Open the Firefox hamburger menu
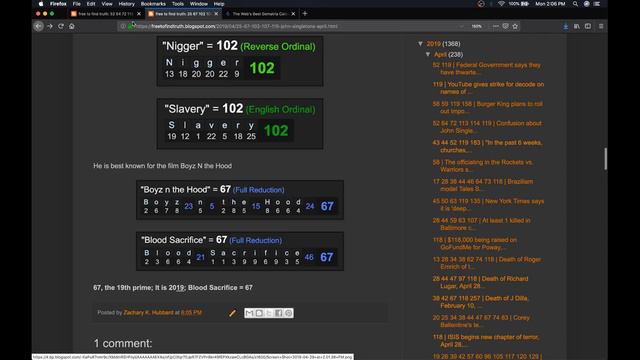Image resolution: width=640 pixels, height=360 pixels. tap(601, 26)
